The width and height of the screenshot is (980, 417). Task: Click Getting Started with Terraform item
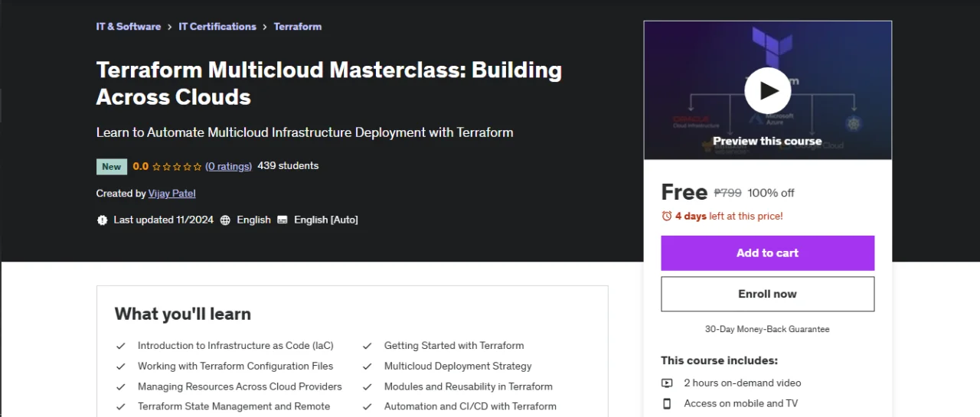(x=454, y=346)
